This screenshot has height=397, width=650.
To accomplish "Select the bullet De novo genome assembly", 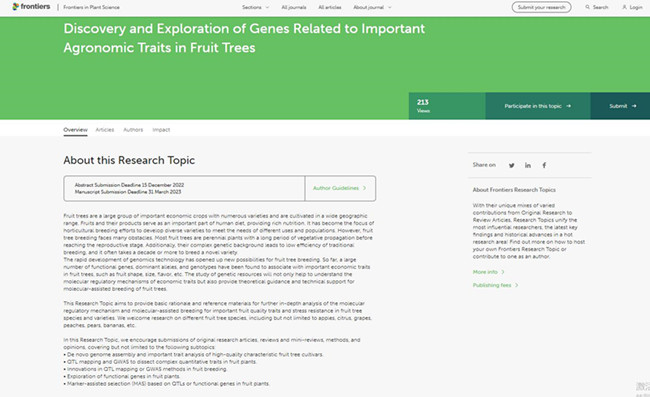I will point(193,355).
